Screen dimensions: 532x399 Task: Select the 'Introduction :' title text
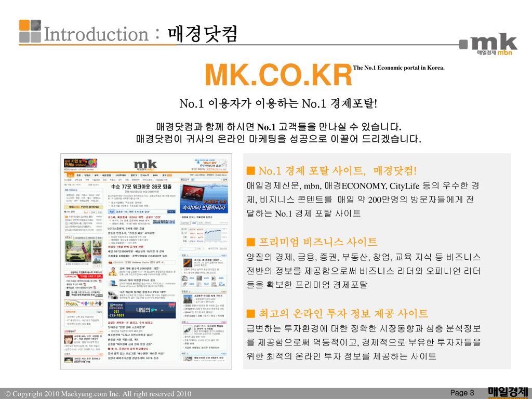tap(102, 35)
